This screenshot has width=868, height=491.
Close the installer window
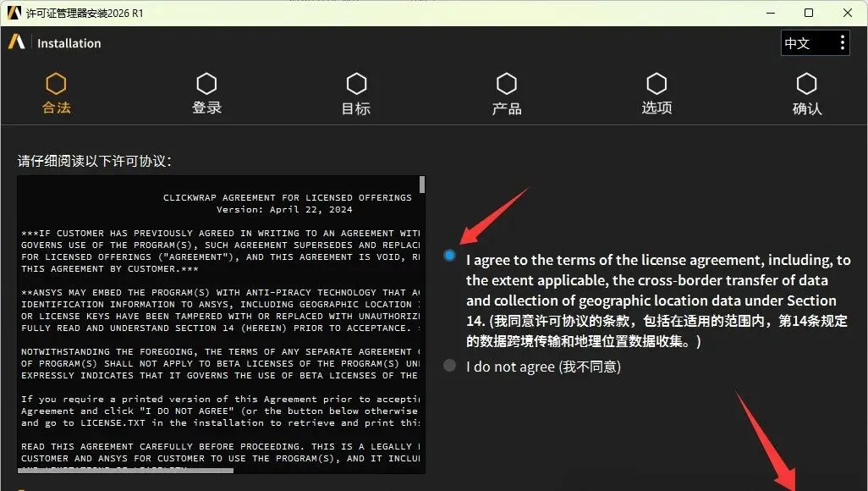848,13
